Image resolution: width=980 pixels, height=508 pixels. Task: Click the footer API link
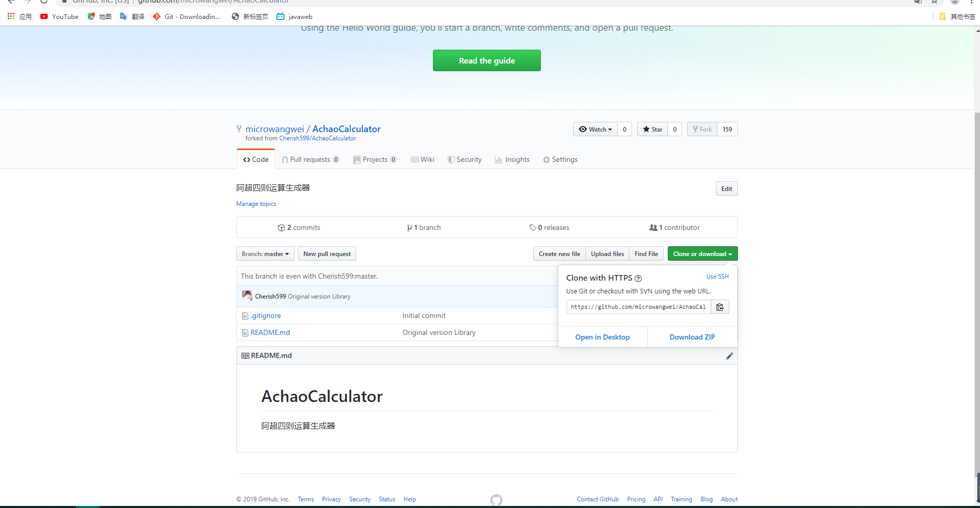[x=658, y=499]
